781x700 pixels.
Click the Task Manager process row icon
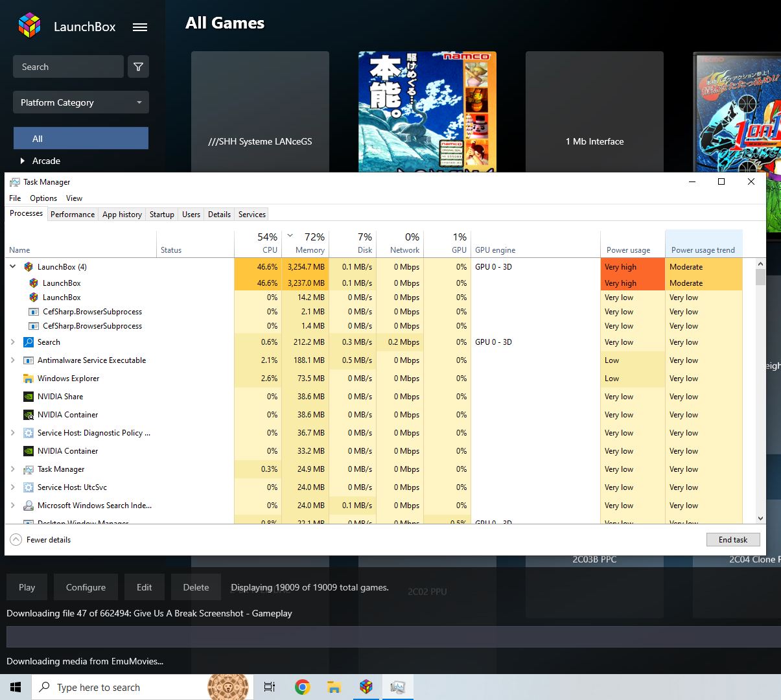point(29,469)
